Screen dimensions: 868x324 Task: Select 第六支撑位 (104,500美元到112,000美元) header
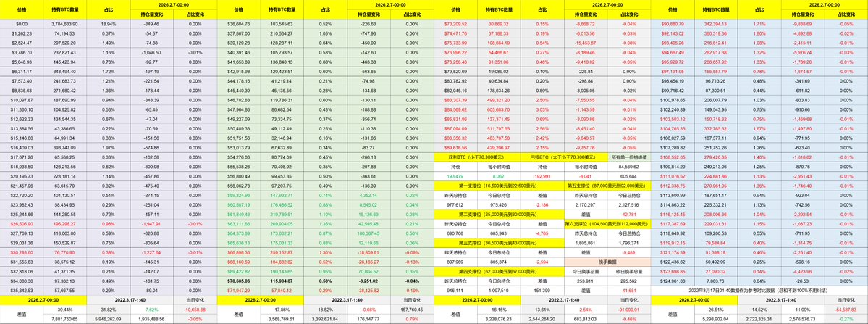(608, 224)
